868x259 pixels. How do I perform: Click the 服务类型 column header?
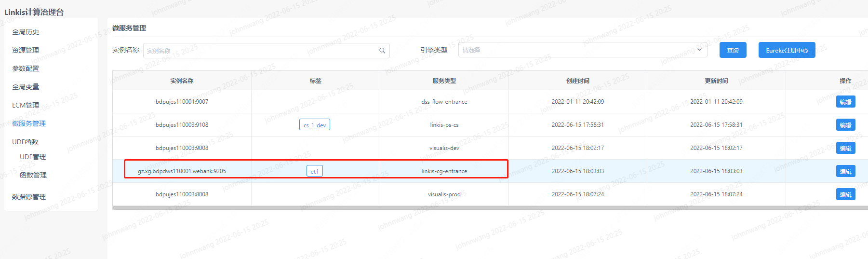[x=444, y=81]
